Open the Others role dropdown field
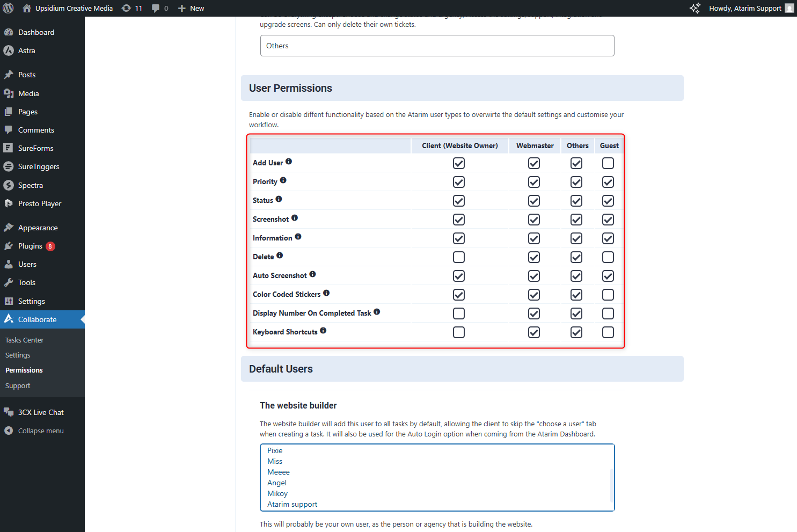 (x=437, y=46)
